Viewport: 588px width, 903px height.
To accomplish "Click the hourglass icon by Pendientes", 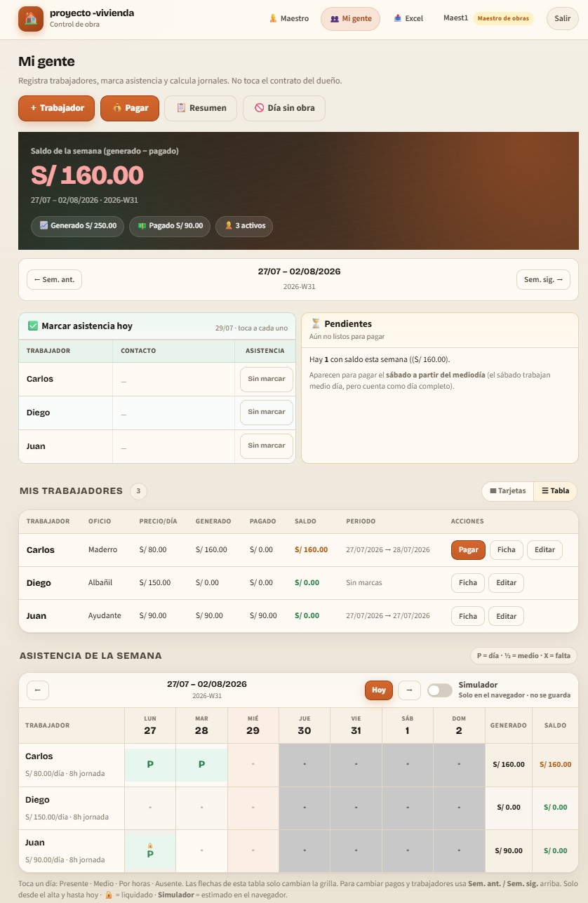I will coord(316,323).
